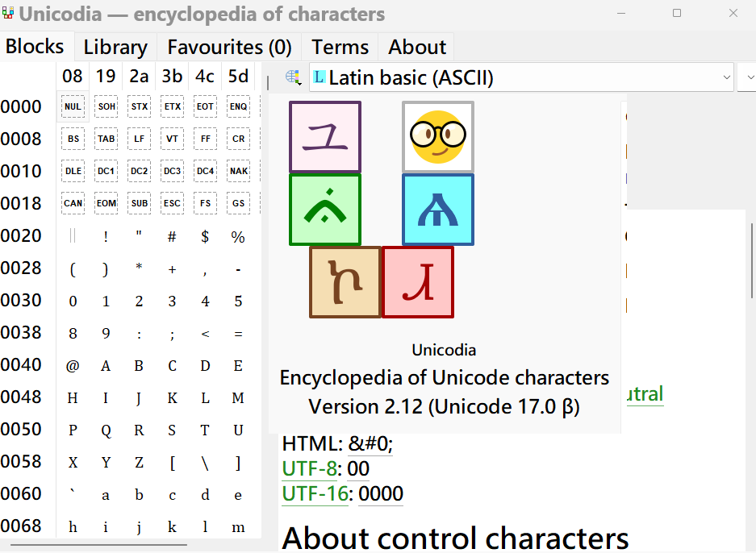Viewport: 756px width, 553px height.
Task: Select the DC4 control character cell
Action: pos(205,171)
